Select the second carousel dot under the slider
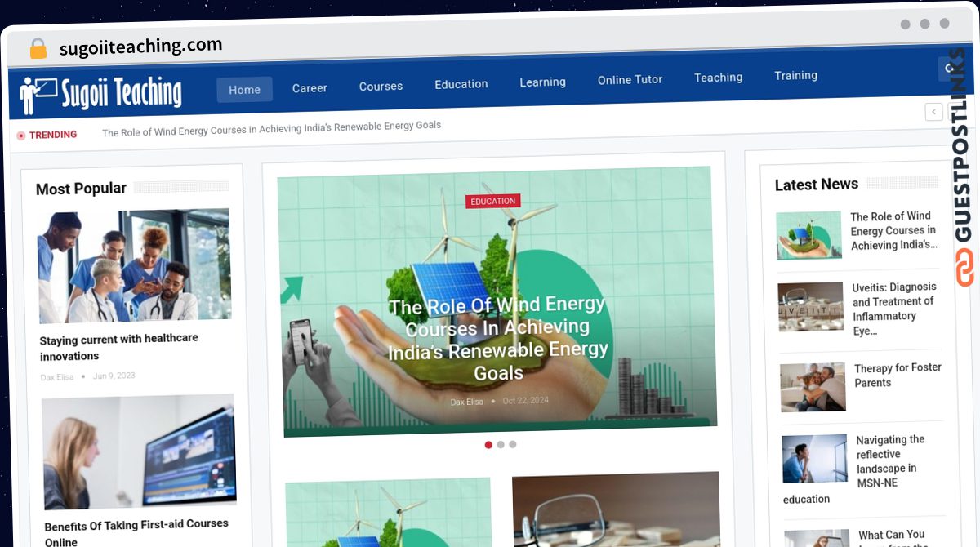980x547 pixels. 501,445
